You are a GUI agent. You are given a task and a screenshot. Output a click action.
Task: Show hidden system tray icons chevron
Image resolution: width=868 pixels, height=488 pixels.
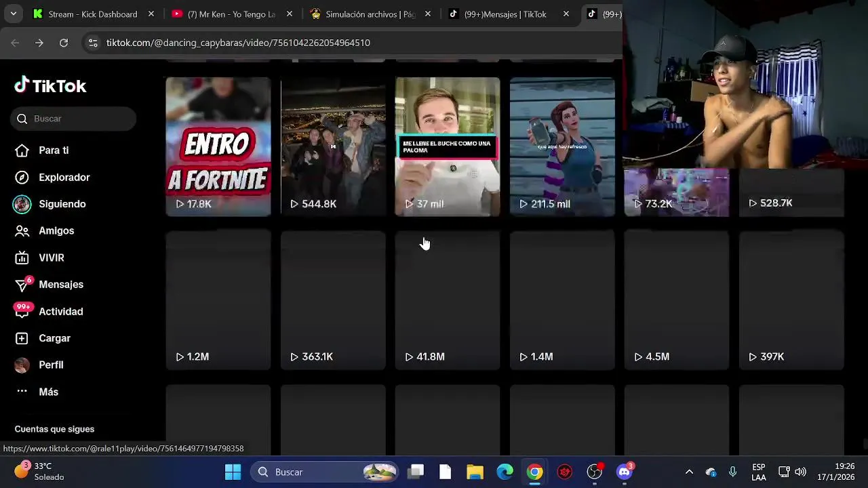689,472
